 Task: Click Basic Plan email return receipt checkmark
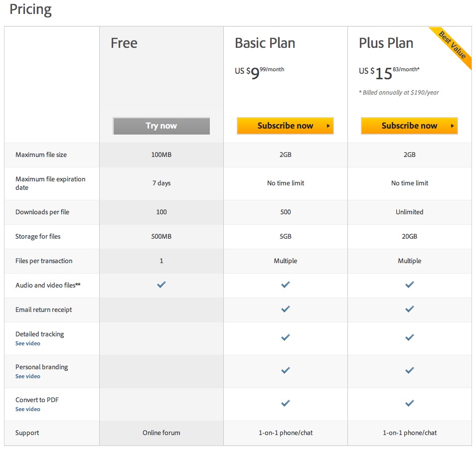(285, 309)
